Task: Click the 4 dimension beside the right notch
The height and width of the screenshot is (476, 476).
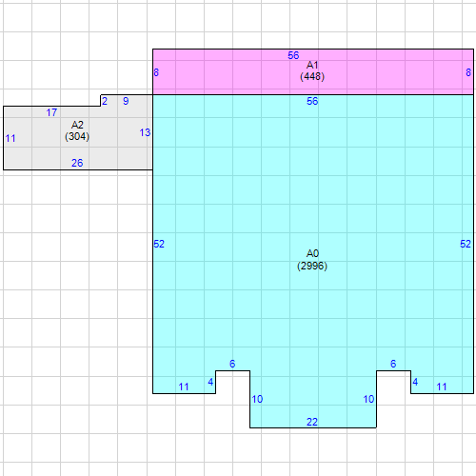Action: click(x=415, y=382)
